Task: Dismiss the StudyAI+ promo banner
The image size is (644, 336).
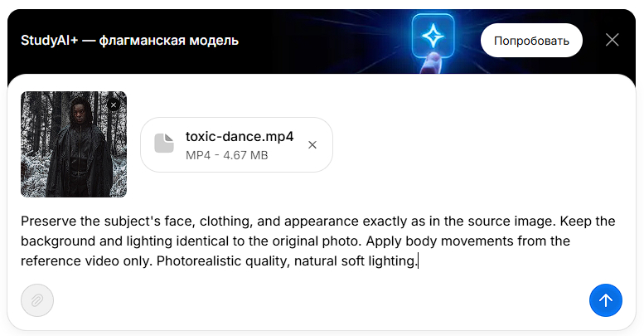Action: (x=613, y=40)
